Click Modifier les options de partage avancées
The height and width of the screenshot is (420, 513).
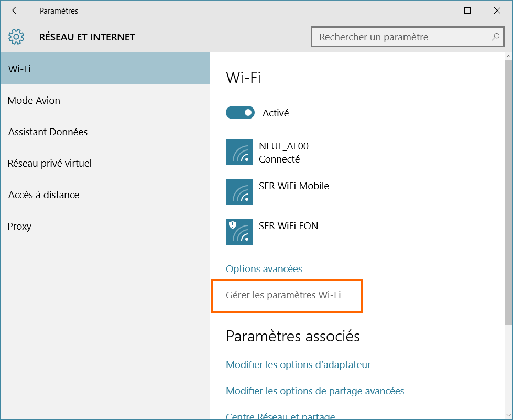tap(315, 391)
